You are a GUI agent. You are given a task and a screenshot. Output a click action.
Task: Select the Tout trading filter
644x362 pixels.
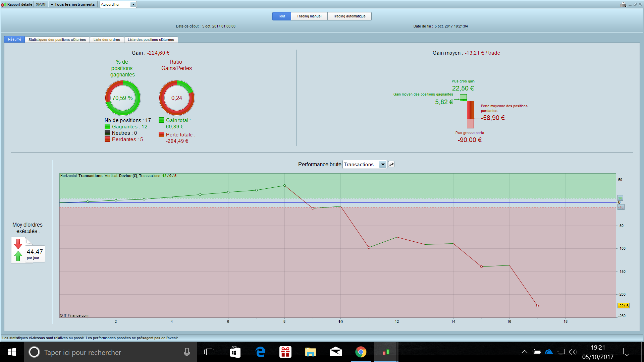[x=281, y=16]
